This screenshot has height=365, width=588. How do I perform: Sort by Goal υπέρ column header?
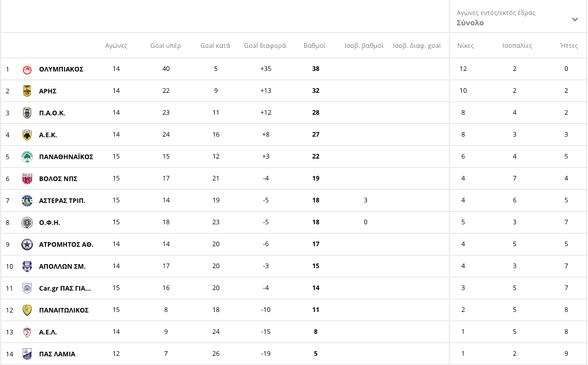click(166, 46)
